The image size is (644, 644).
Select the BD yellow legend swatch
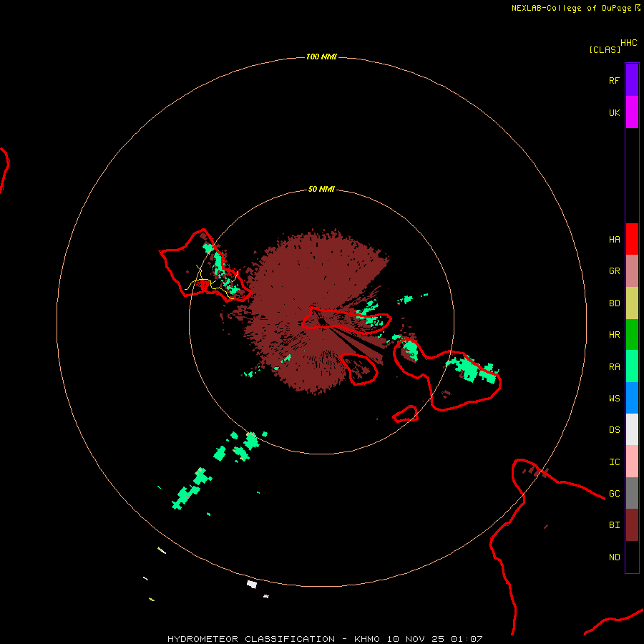point(632,303)
